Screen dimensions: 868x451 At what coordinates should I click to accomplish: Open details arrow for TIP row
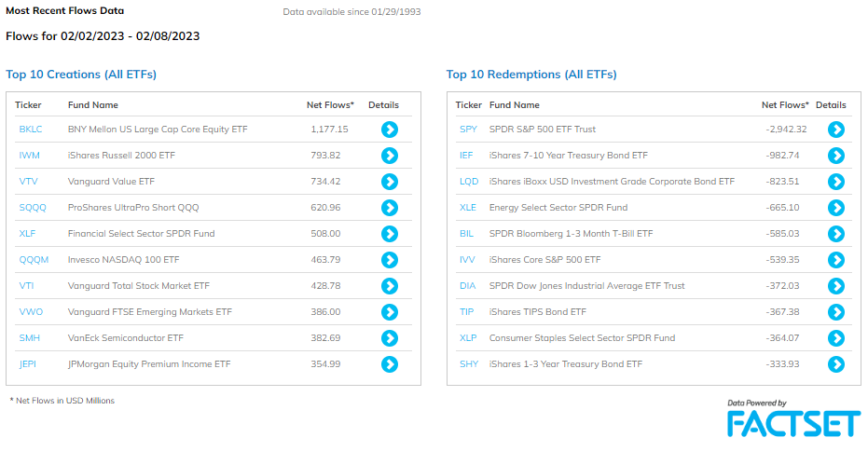click(836, 312)
